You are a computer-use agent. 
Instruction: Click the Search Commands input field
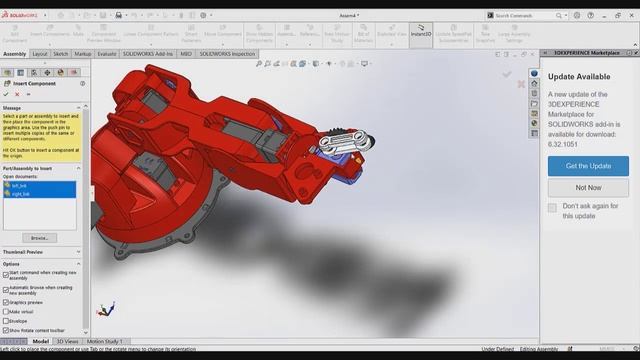523,16
